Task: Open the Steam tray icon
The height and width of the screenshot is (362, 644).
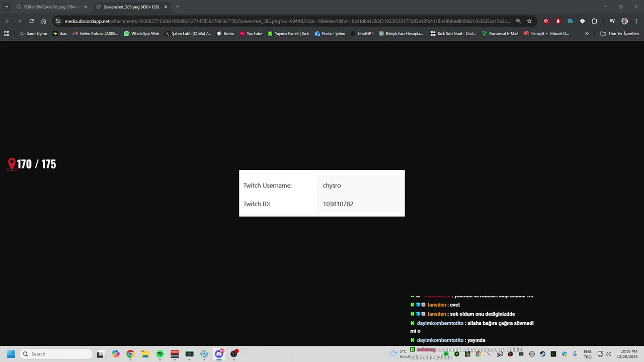Action: pos(542,354)
